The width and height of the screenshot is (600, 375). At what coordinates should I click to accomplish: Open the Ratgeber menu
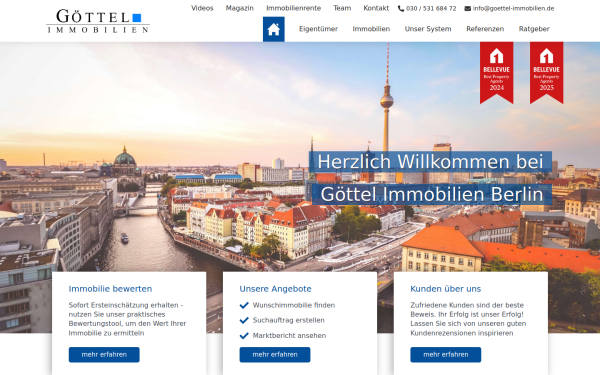coord(534,29)
